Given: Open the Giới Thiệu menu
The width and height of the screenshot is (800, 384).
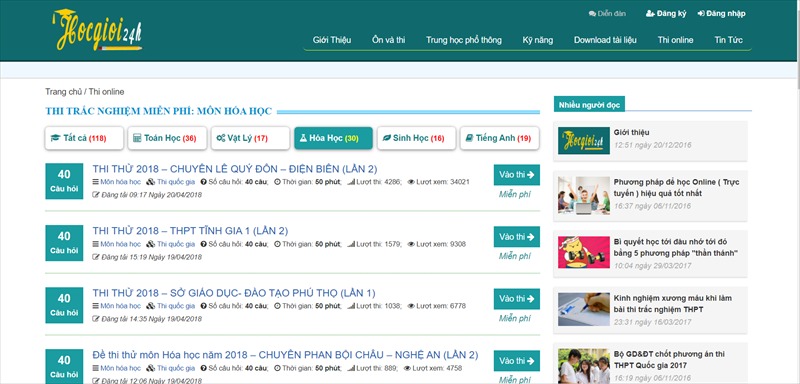Looking at the screenshot, I should click(x=332, y=40).
